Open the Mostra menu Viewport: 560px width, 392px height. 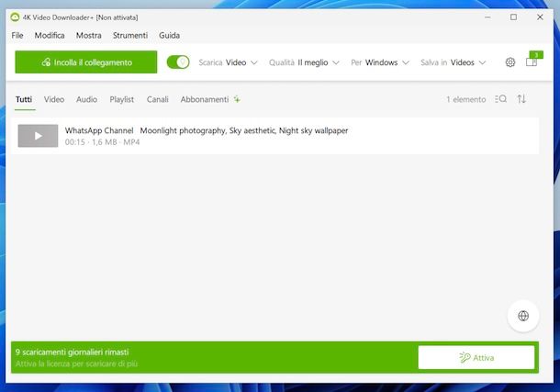click(x=88, y=35)
